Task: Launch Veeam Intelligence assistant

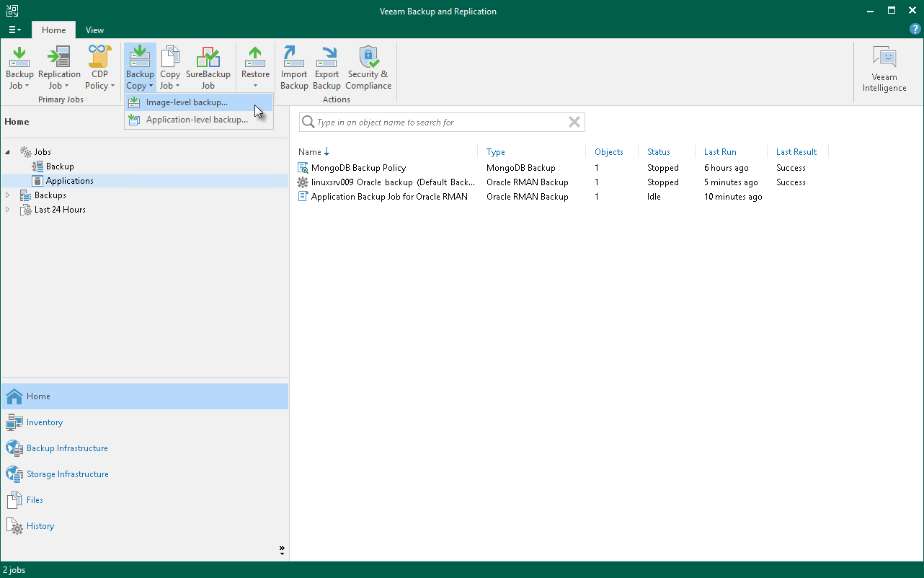Action: (884, 69)
